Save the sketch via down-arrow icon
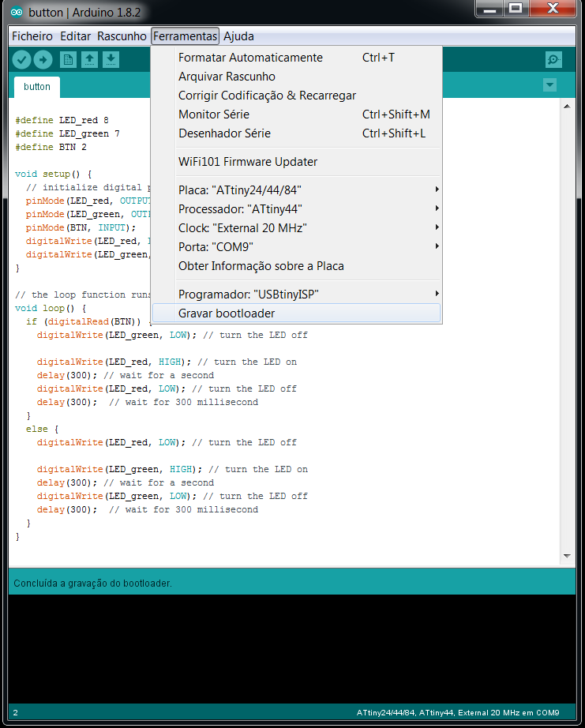This screenshot has width=585, height=728. (111, 59)
